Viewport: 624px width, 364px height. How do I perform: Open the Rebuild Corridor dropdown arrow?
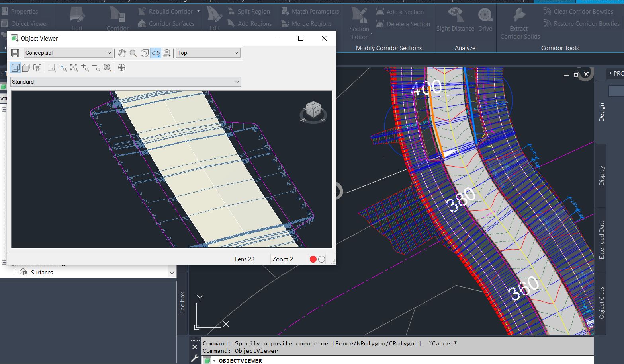[x=198, y=12]
